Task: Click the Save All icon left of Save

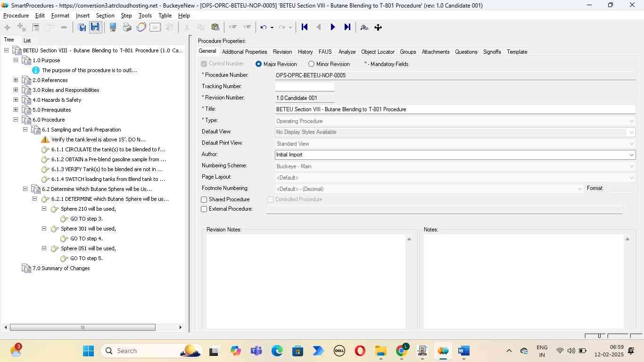Action: coord(82,27)
